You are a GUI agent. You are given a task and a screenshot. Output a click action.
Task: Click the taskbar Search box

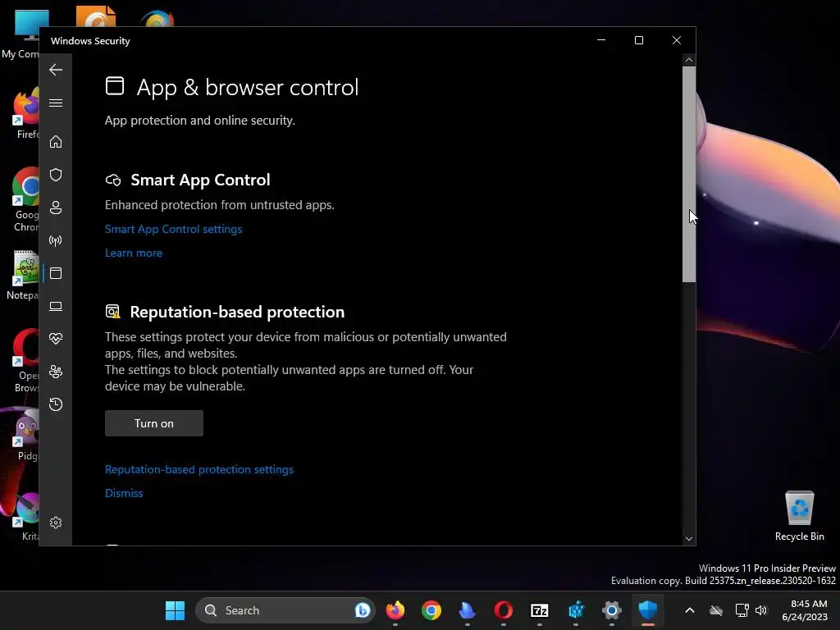coord(285,610)
